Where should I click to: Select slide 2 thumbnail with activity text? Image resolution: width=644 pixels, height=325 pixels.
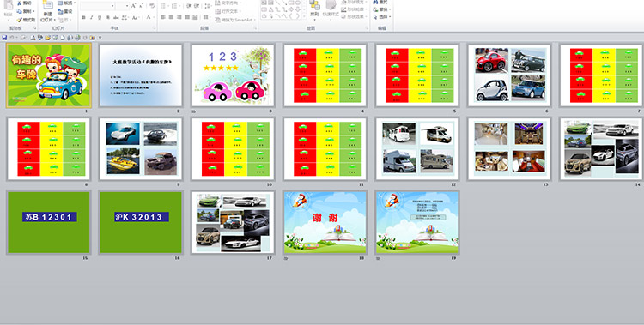[x=141, y=75]
